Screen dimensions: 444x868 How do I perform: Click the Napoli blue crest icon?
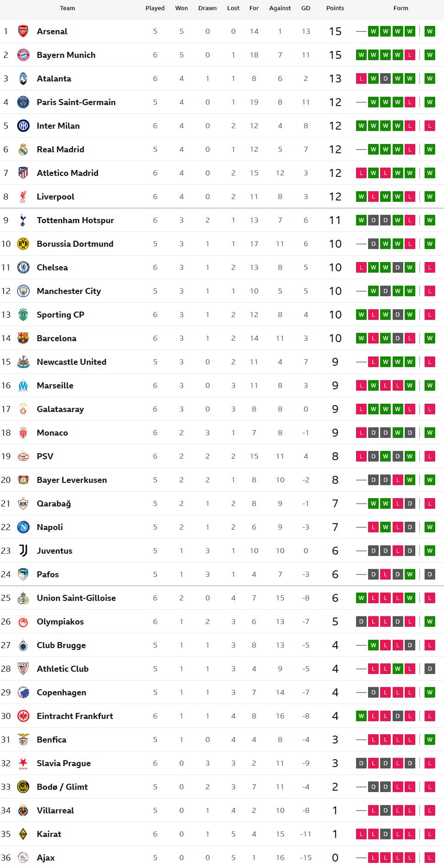pos(23,527)
